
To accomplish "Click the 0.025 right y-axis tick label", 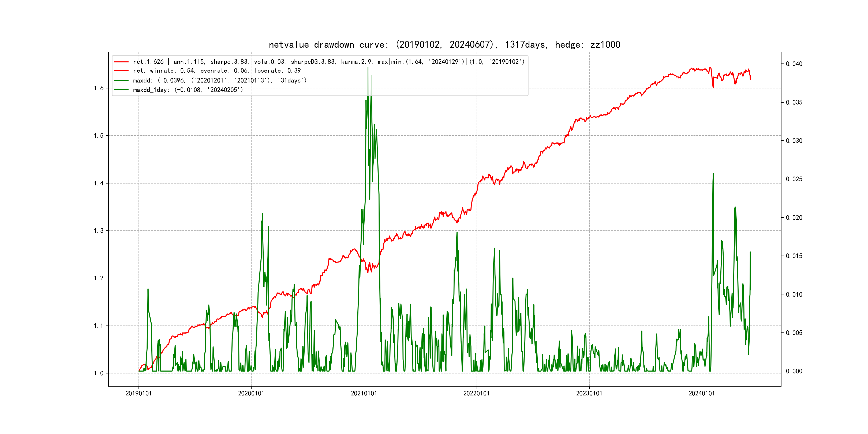I will [794, 179].
